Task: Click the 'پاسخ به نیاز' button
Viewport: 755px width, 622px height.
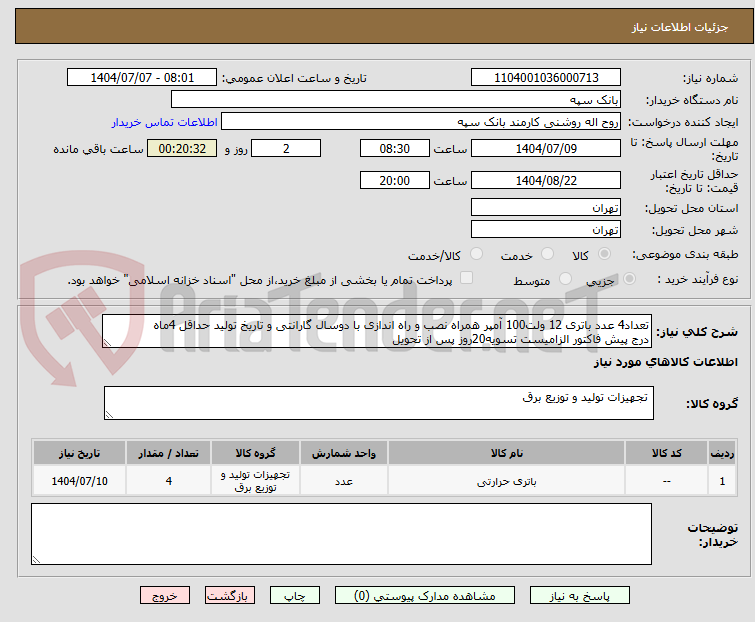Action: click(595, 595)
